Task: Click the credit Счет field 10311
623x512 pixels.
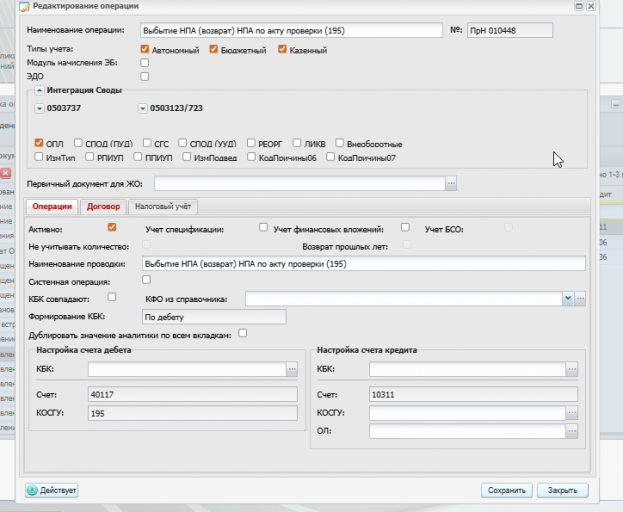Action: pos(473,394)
